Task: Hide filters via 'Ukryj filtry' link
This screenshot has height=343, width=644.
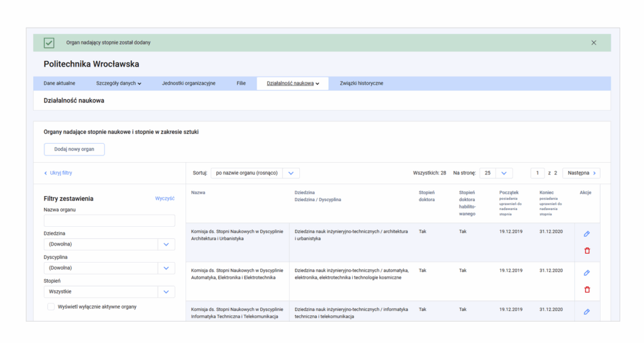Action: [x=58, y=173]
